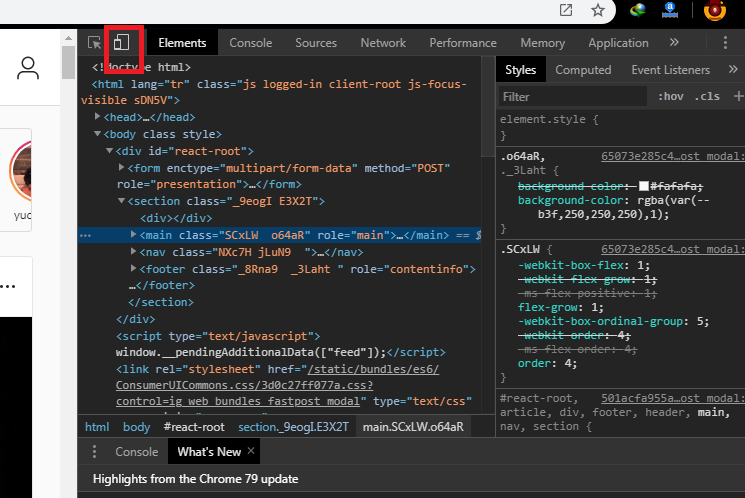Select #react-root in the breadcrumb bar
The width and height of the screenshot is (745, 498).
pyautogui.click(x=194, y=427)
